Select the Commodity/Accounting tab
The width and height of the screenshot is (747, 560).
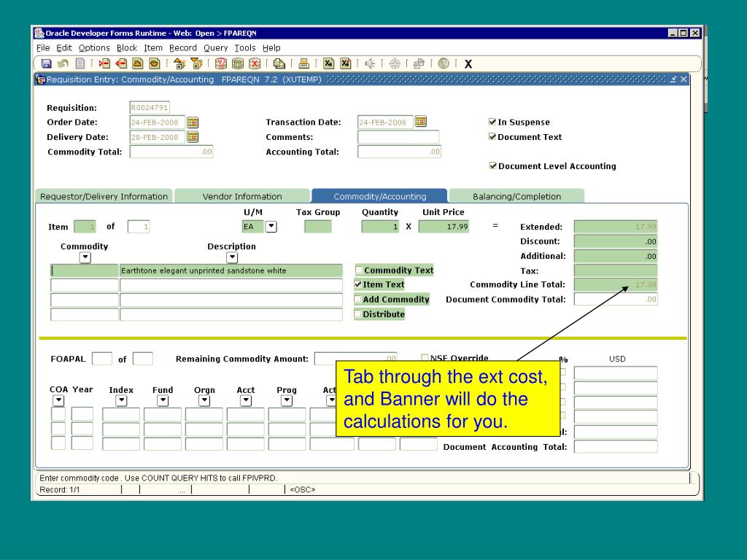point(379,196)
